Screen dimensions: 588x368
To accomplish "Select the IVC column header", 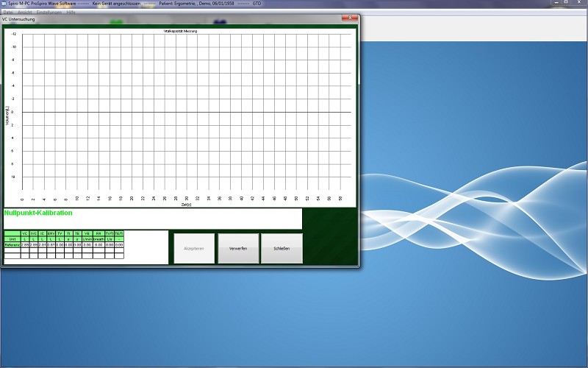I will click(x=34, y=233).
